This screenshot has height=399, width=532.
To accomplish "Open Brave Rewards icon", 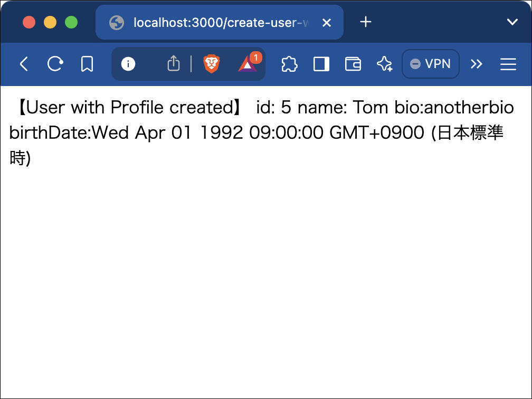I will click(247, 64).
